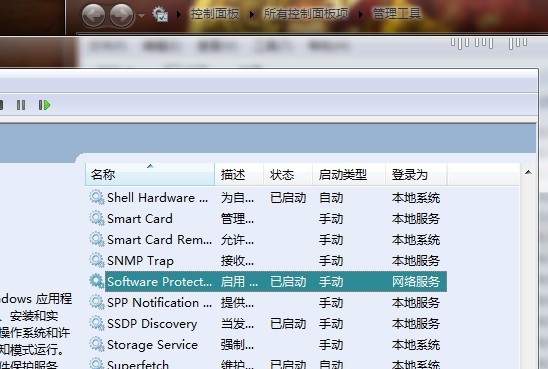Click 本地系统 logon of Storage Service
This screenshot has width=548, height=369.
coord(416,345)
